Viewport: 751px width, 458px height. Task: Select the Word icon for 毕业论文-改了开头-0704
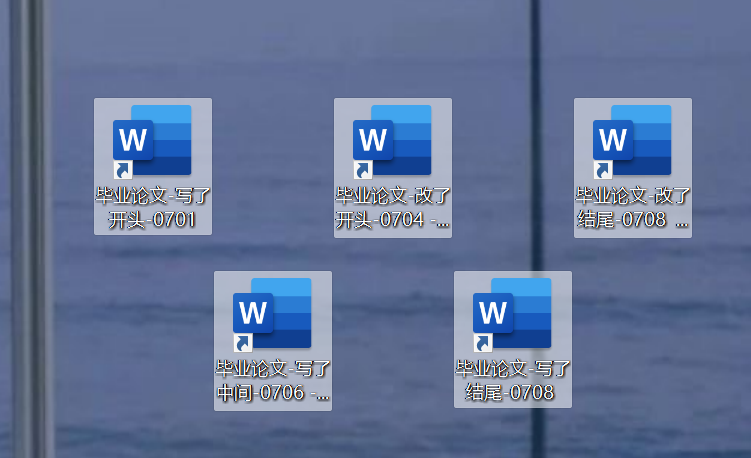[392, 141]
